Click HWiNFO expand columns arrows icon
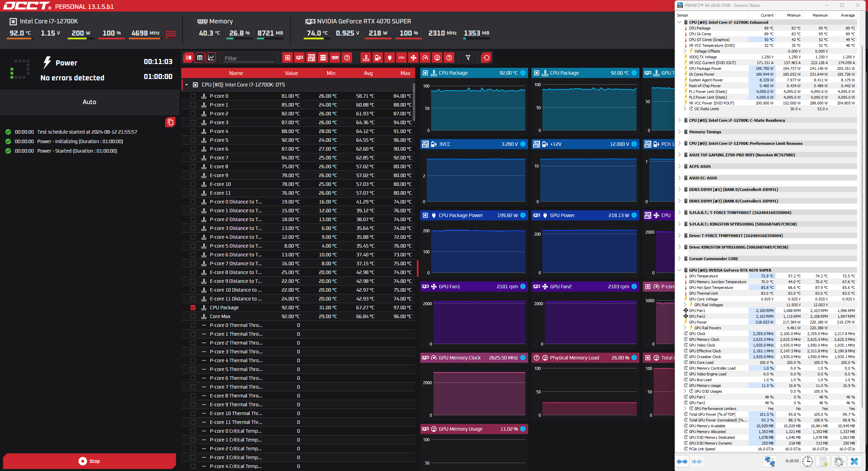 [682, 462]
